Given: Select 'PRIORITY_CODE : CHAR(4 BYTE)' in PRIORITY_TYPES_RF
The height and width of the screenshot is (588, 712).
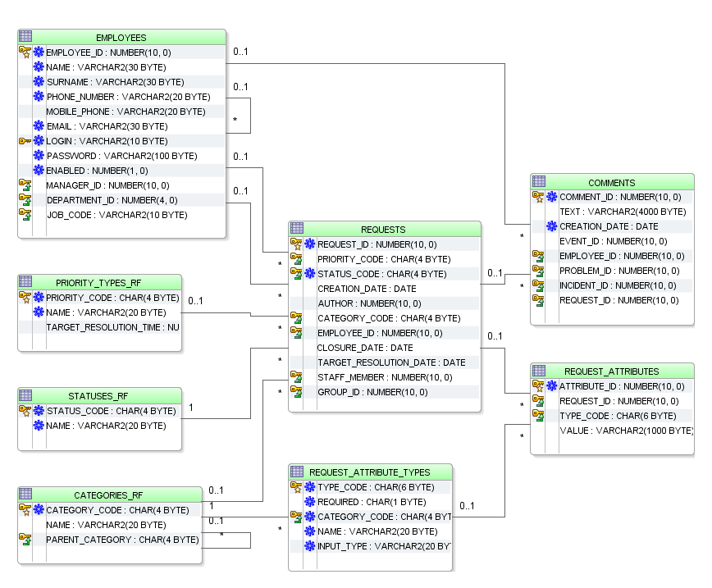Looking at the screenshot, I should point(112,298).
